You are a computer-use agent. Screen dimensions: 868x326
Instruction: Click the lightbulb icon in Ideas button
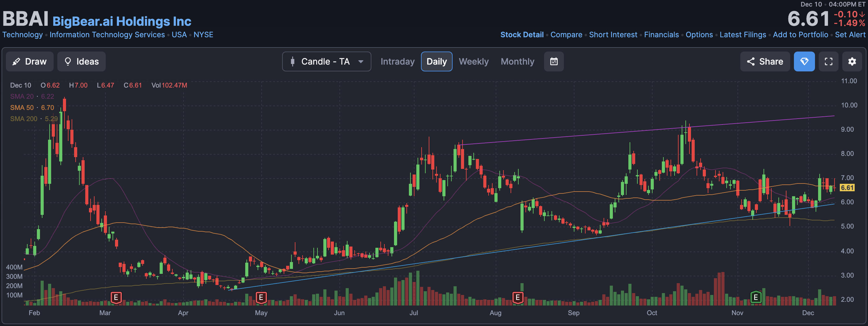pyautogui.click(x=68, y=61)
